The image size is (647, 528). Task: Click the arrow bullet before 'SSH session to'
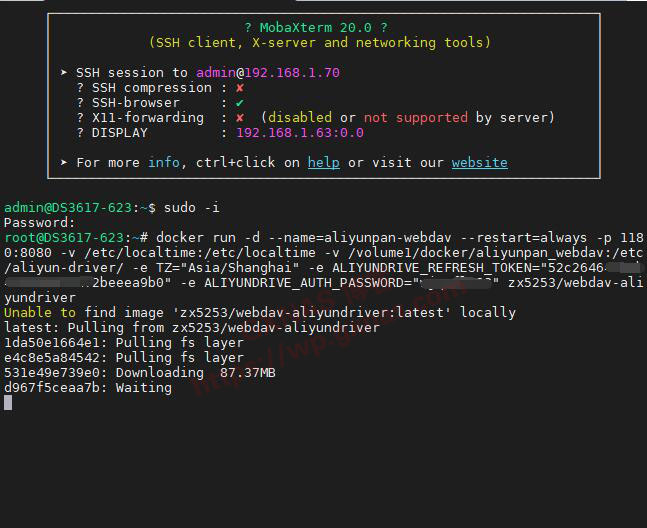(64, 73)
